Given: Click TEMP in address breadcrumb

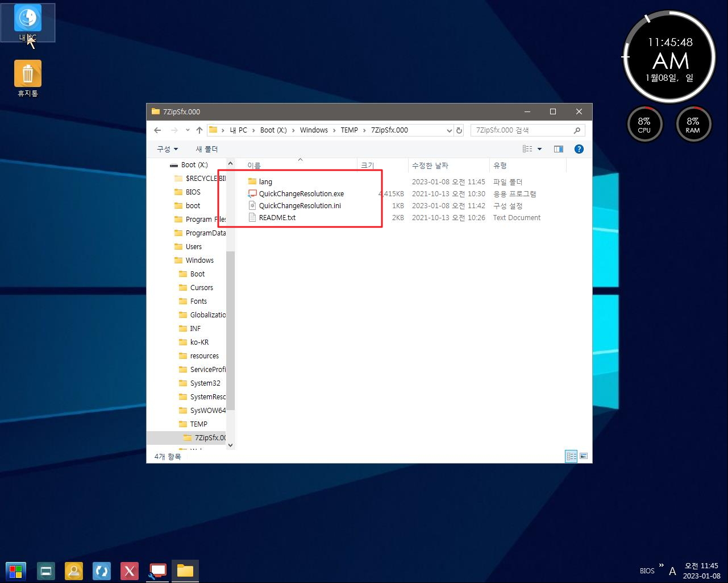Looking at the screenshot, I should click(350, 130).
